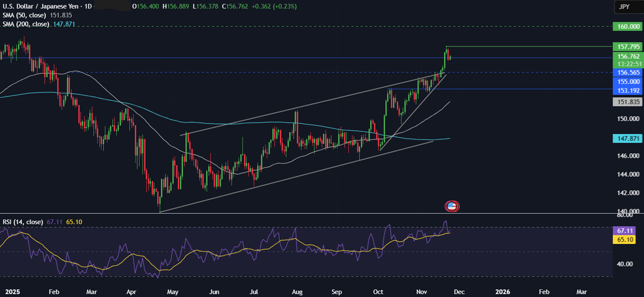Screen dimensions: 644x297
Task: Click the Sep label on time axis
Action: [x=338, y=292]
